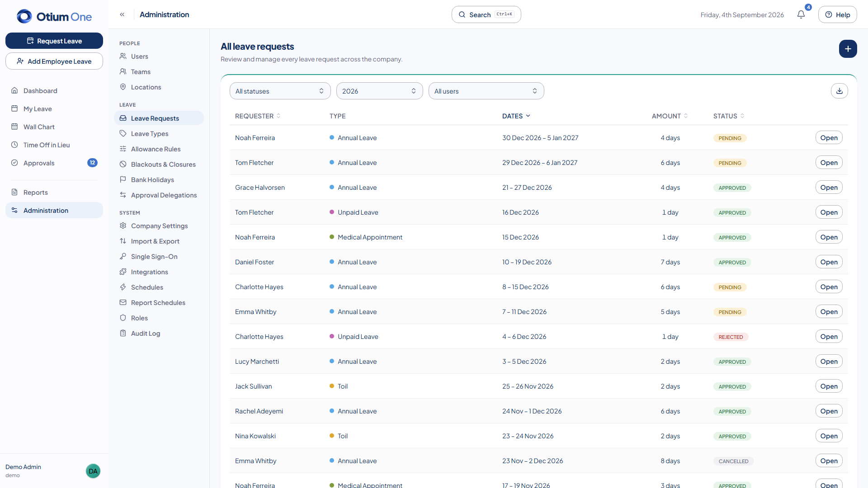Click the Administration breadcrumb title
868x488 pixels.
pyautogui.click(x=165, y=14)
